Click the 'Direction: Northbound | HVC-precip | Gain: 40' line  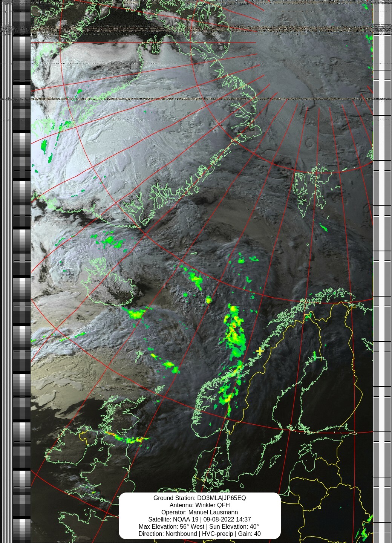click(x=199, y=534)
